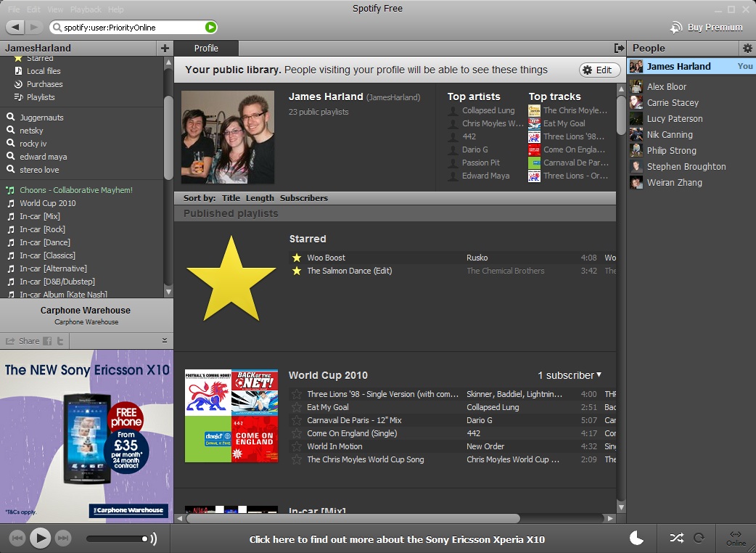
Task: Click the share-profile arrow icon beside Profile tab
Action: (619, 48)
